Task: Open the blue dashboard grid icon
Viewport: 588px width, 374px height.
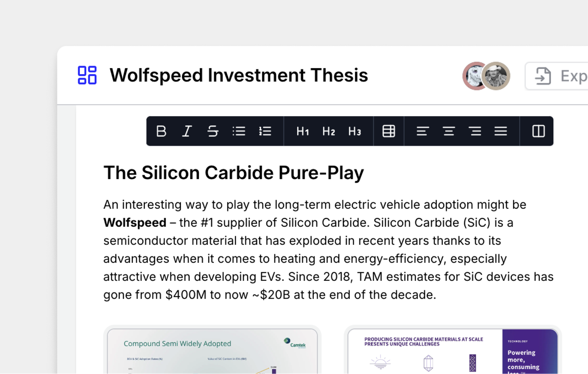Action: (87, 75)
